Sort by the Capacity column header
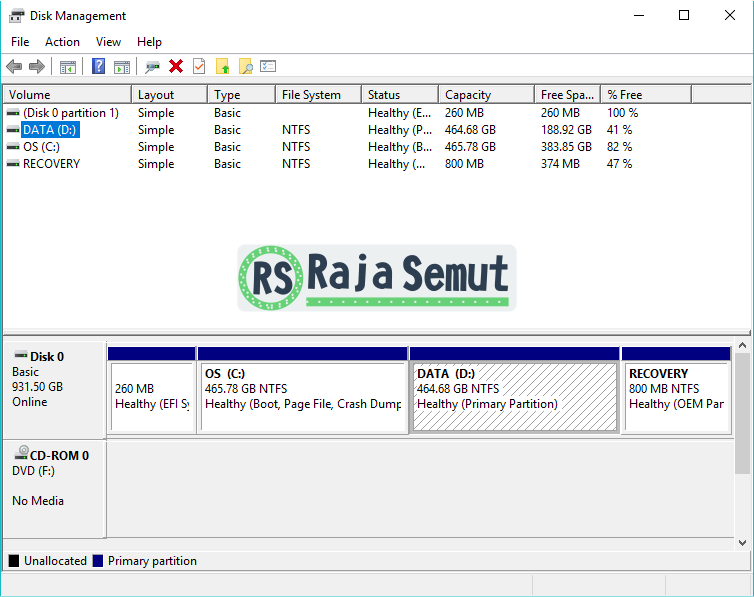Image resolution: width=754 pixels, height=597 pixels. (487, 95)
